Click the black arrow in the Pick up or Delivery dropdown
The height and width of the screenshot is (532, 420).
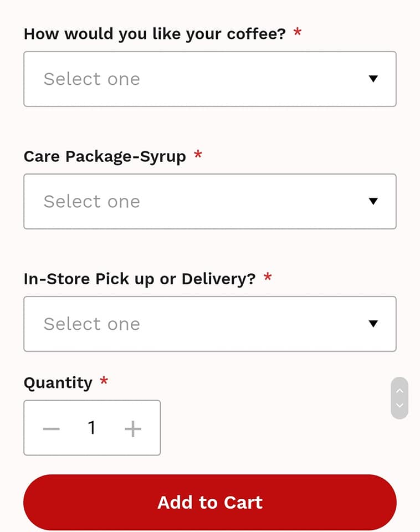pos(373,324)
